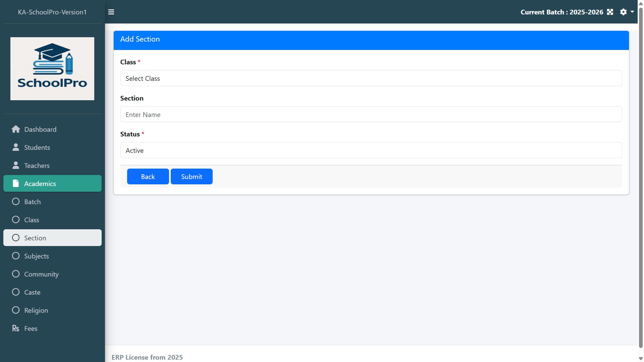The width and height of the screenshot is (644, 362).
Task: Open the settings gear menu
Action: [x=623, y=12]
